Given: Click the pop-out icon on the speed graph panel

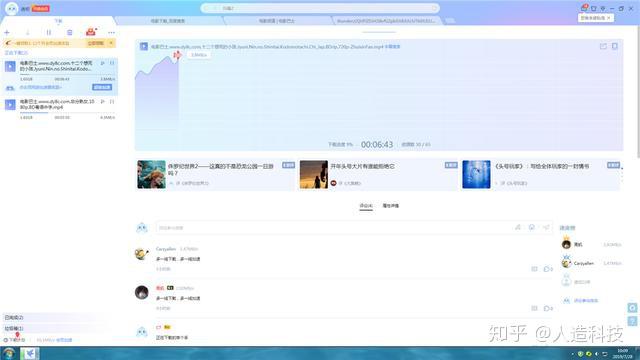Looking at the screenshot, I should coord(603,46).
